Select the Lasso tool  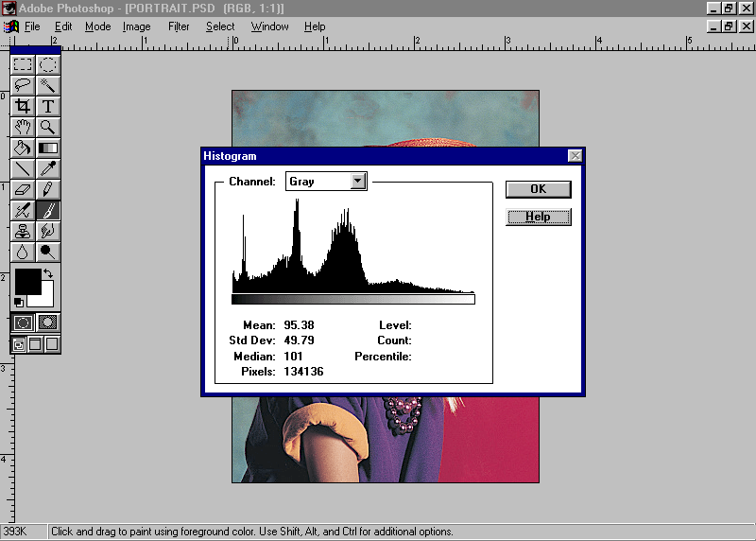click(23, 85)
